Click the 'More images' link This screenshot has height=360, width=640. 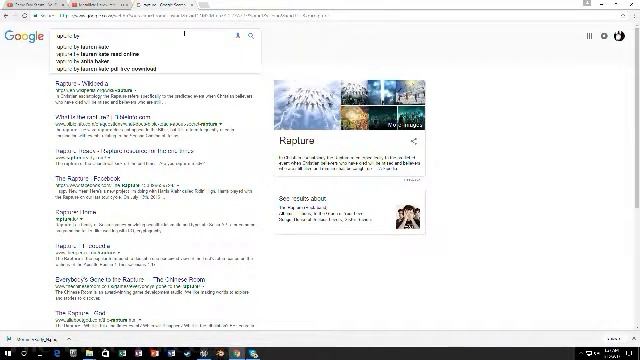(405, 125)
